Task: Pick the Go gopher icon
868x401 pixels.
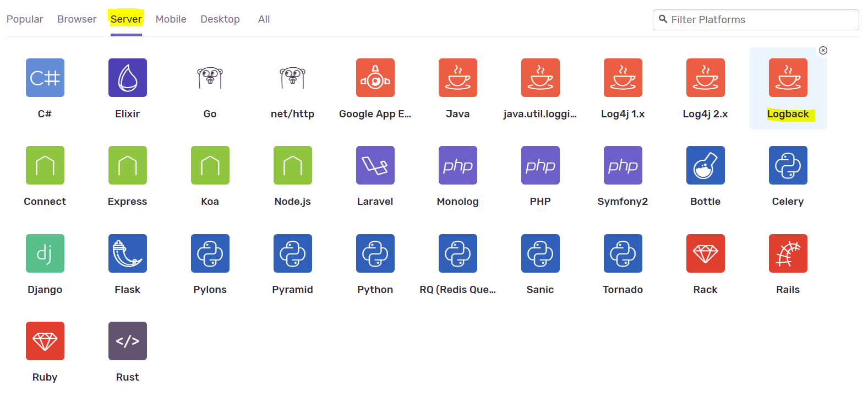Action: coord(210,78)
